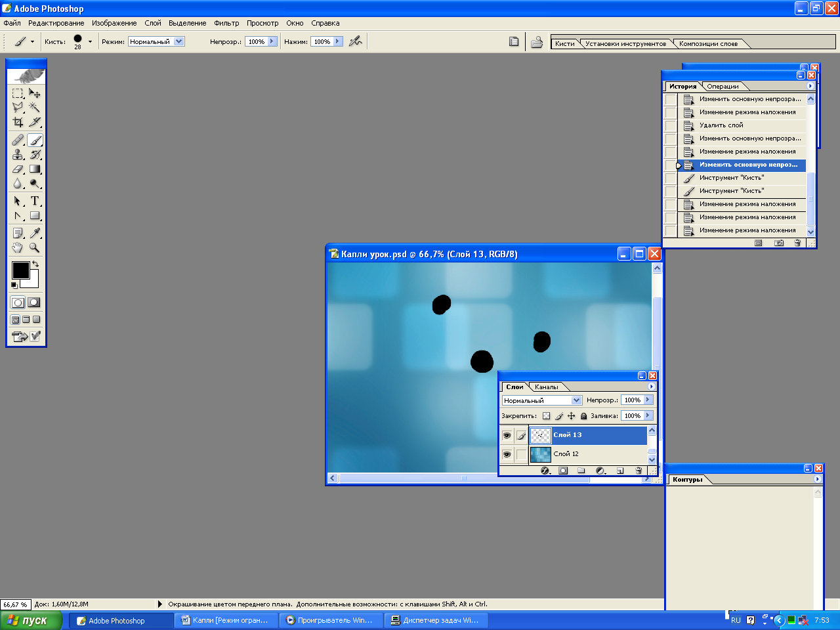Select the Brush tool in toolbox
This screenshot has width=840, height=630.
tap(35, 140)
